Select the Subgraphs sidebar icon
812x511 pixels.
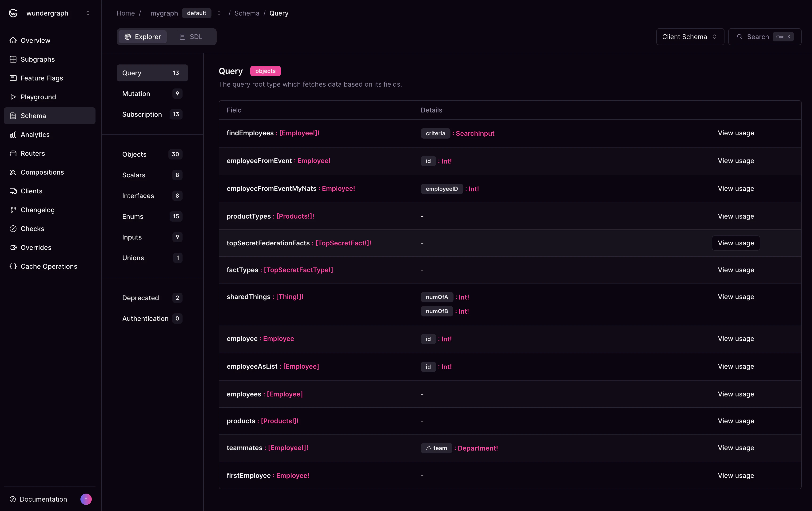click(x=13, y=59)
